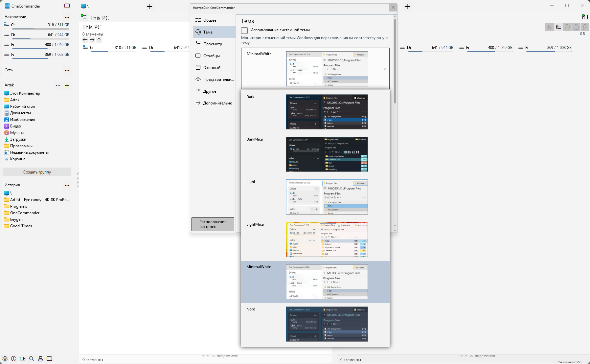Viewport: 590px width, 364px height.
Task: Click the robot icon in bottom bar
Action: [40, 359]
